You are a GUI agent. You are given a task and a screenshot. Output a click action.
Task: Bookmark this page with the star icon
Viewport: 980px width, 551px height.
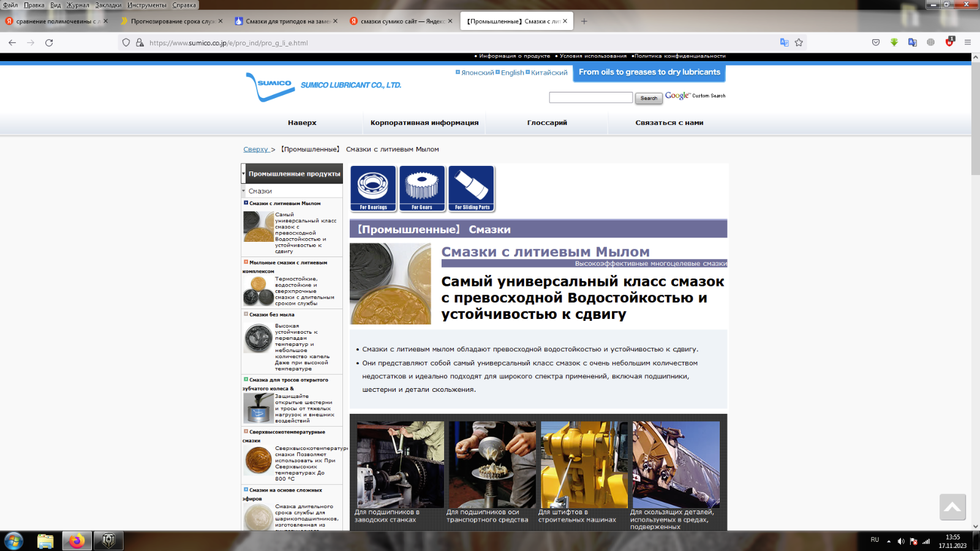(x=799, y=42)
